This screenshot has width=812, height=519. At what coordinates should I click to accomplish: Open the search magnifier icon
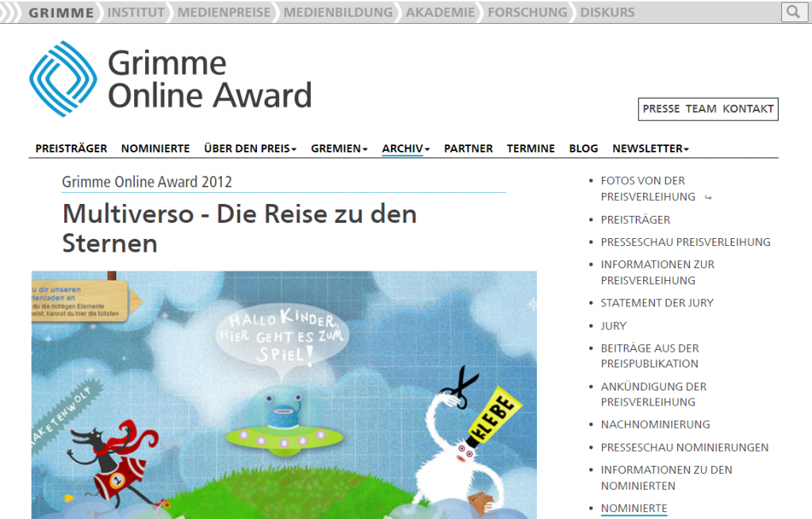793,12
